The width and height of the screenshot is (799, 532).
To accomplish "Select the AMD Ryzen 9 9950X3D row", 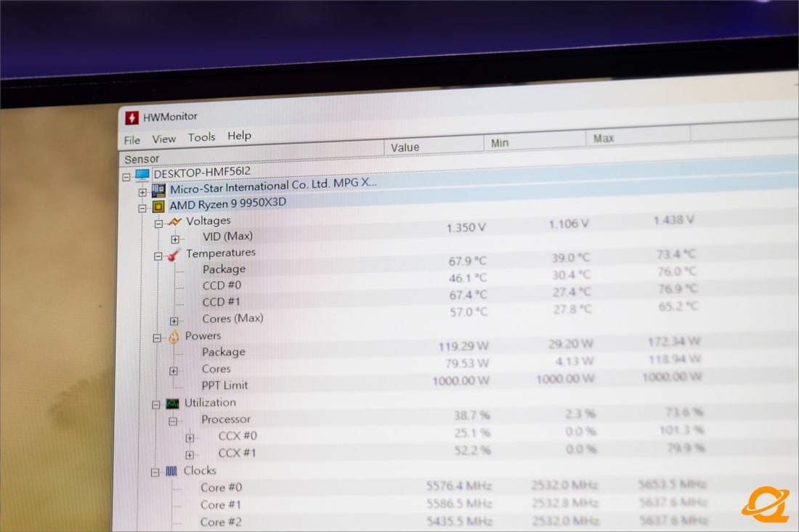I will [228, 204].
